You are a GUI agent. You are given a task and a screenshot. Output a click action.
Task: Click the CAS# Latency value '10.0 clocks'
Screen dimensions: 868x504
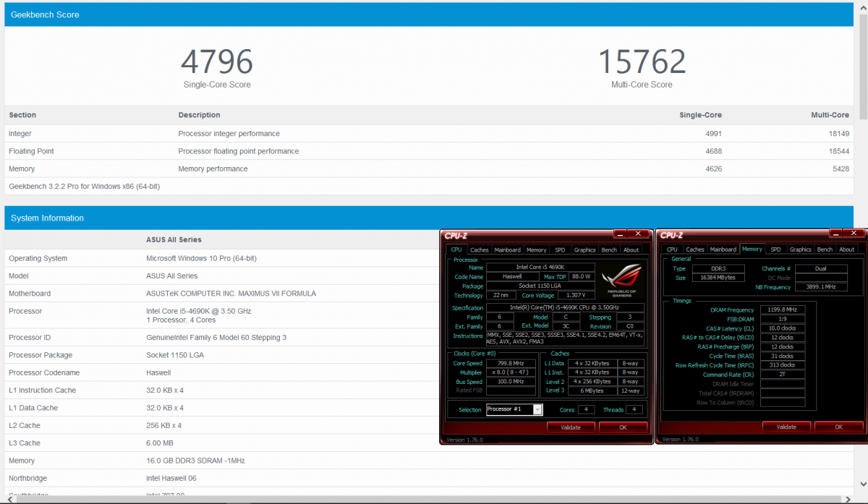tap(782, 328)
